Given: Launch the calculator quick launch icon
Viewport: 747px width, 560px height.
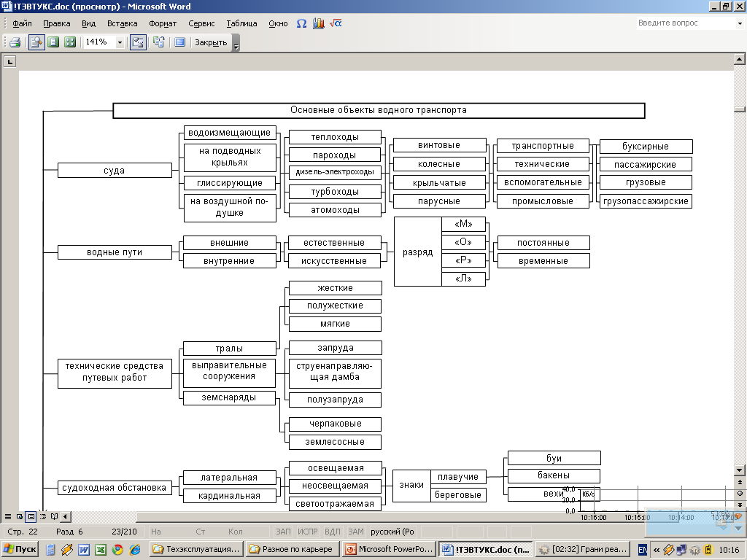Looking at the screenshot, I should (x=50, y=550).
